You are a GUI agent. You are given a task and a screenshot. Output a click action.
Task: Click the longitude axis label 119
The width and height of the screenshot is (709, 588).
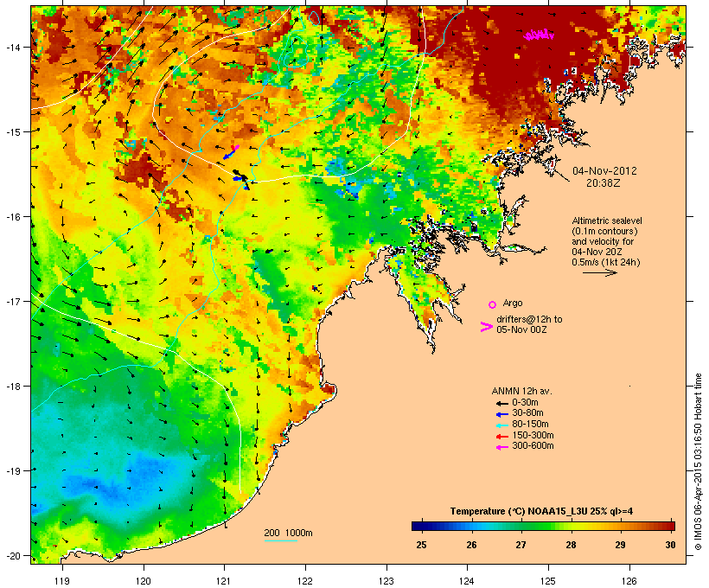pos(62,581)
